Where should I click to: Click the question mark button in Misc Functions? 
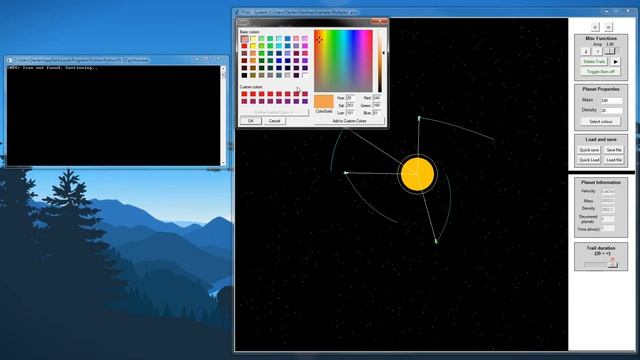point(598,52)
